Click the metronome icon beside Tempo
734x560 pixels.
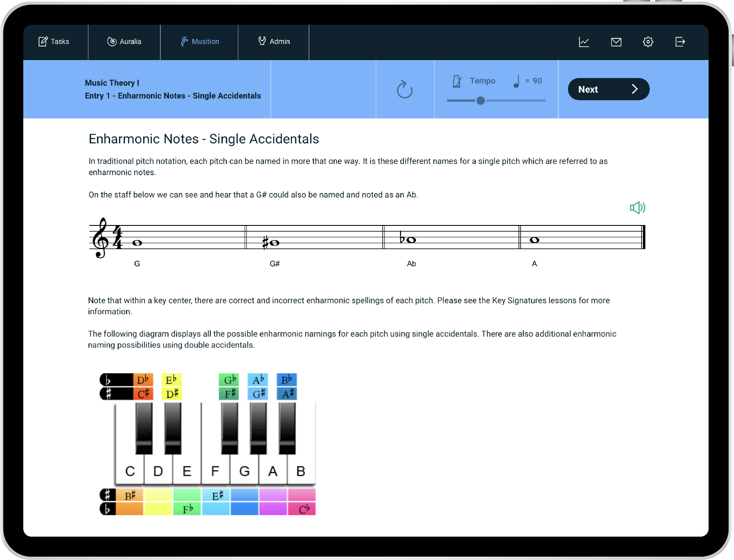(x=457, y=81)
